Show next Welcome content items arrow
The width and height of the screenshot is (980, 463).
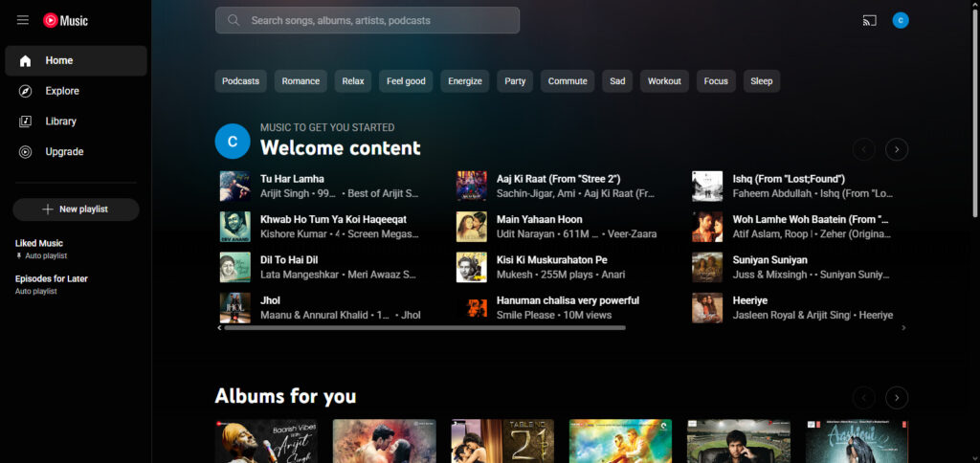(x=897, y=149)
